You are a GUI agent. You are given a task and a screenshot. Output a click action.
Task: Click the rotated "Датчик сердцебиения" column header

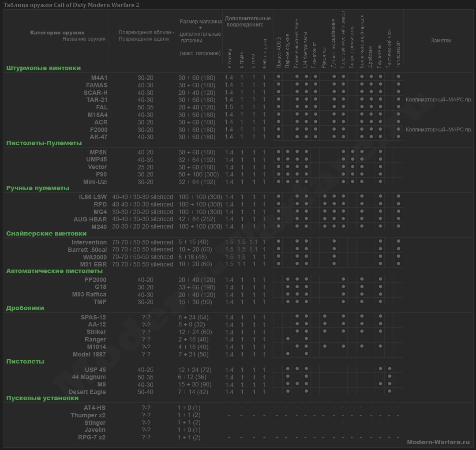click(334, 43)
